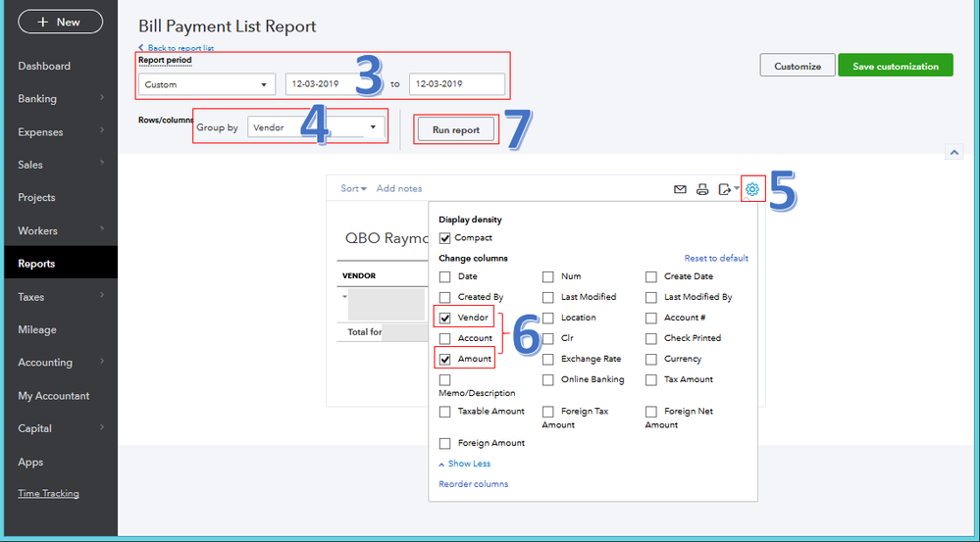980x542 pixels.
Task: Open the Dashboard page from sidebar
Action: (44, 67)
